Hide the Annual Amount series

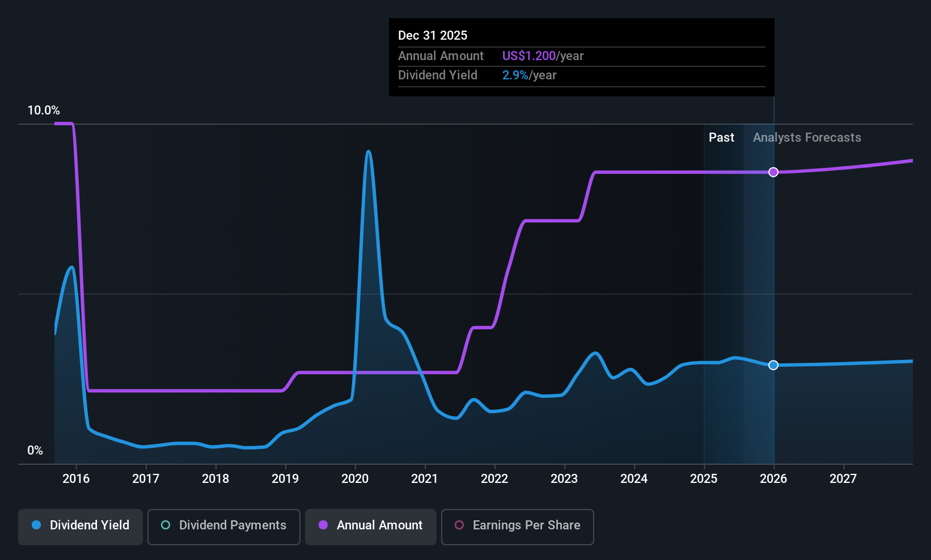click(370, 527)
